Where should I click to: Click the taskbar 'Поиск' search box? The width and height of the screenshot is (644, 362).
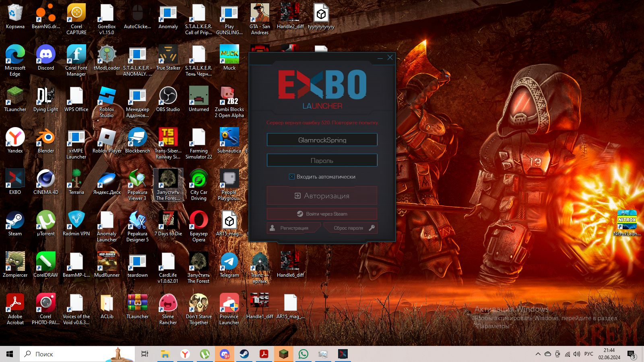coord(77,354)
